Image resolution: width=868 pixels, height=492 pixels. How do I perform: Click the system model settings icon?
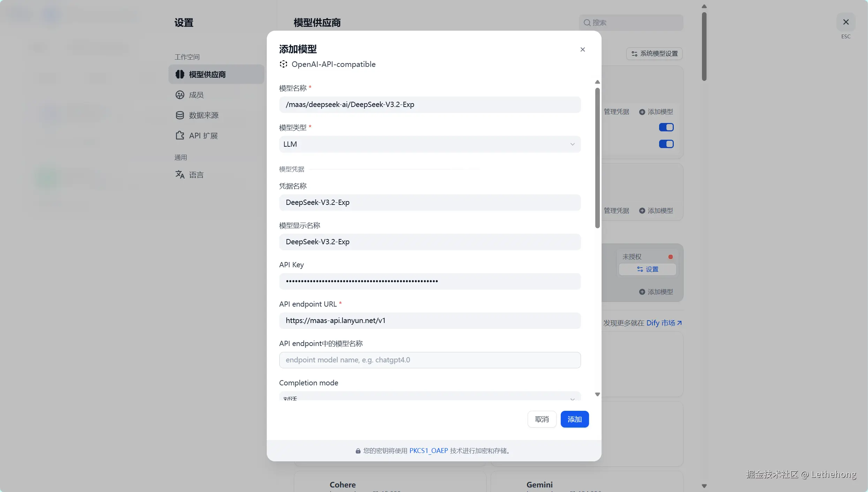tap(634, 54)
